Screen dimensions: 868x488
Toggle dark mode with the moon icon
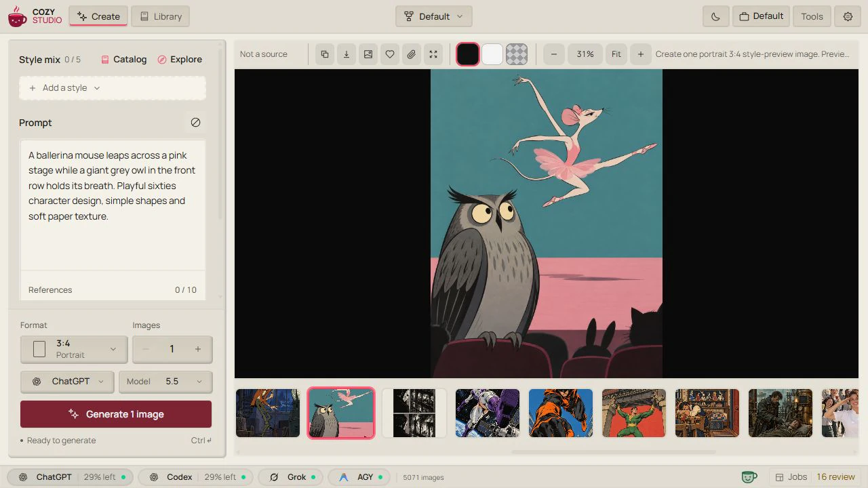[716, 16]
